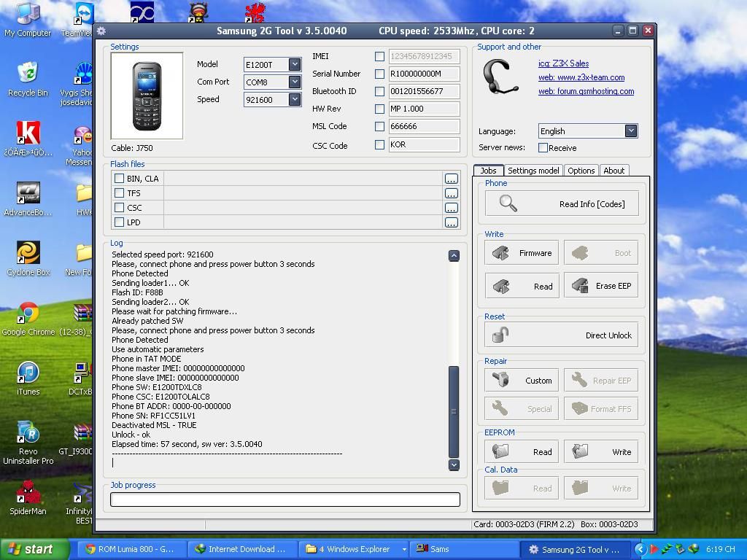Toggle the Server news Receive checkbox
The width and height of the screenshot is (747, 560).
pyautogui.click(x=543, y=147)
